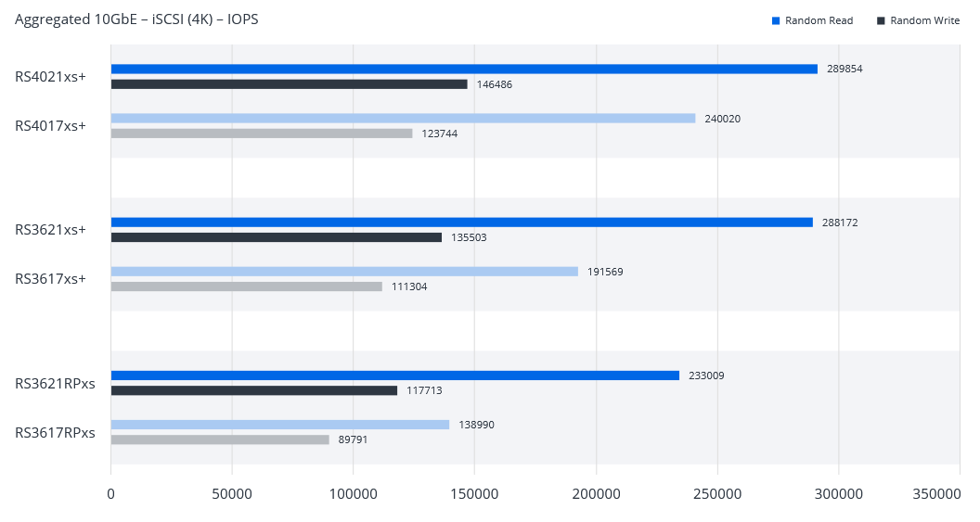Click the RS3617xs+ model label

point(51,279)
